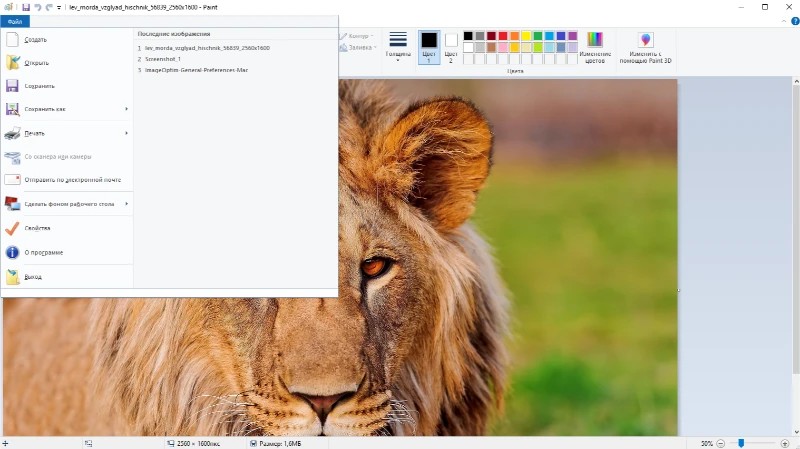Image resolution: width=800 pixels, height=449 pixels.
Task: Expand the Сделать фоном рабочего стола submenu arrow
Action: (126, 204)
